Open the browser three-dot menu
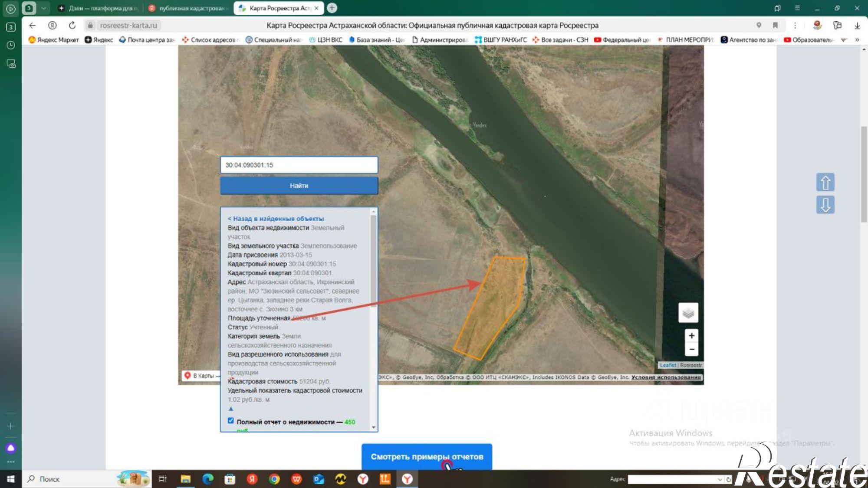868x488 pixels. click(x=795, y=25)
